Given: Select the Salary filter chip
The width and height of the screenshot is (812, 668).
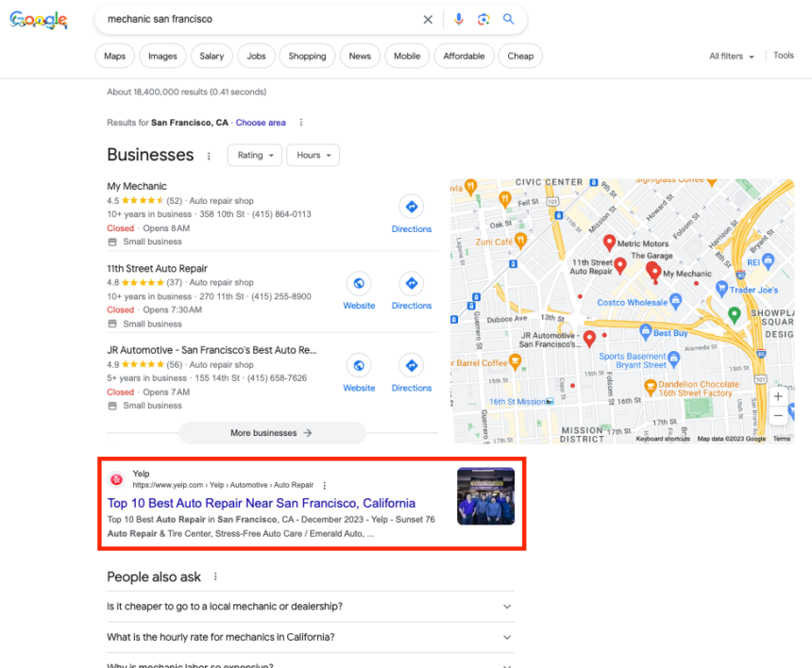Looking at the screenshot, I should [211, 56].
